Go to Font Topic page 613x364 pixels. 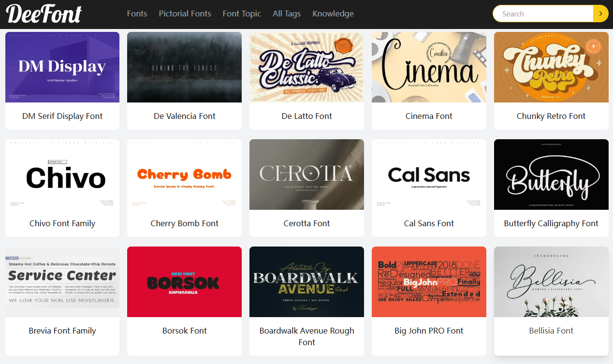coord(242,14)
